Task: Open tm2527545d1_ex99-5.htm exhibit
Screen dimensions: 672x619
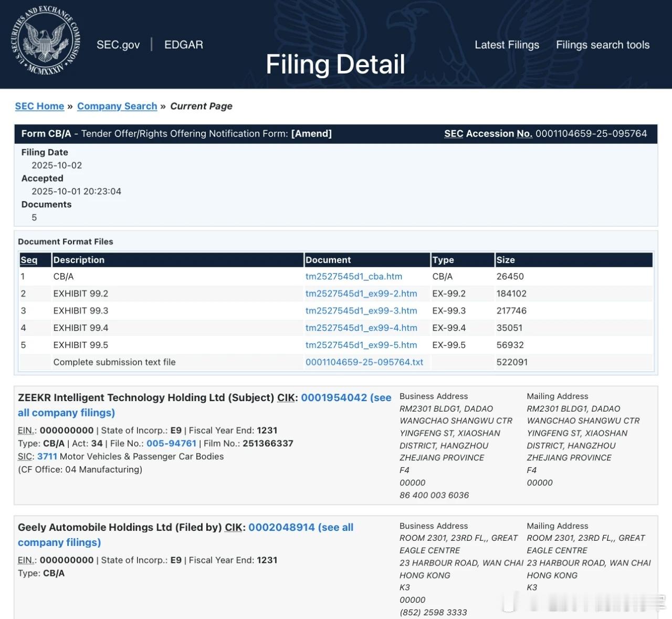Action: tap(361, 345)
